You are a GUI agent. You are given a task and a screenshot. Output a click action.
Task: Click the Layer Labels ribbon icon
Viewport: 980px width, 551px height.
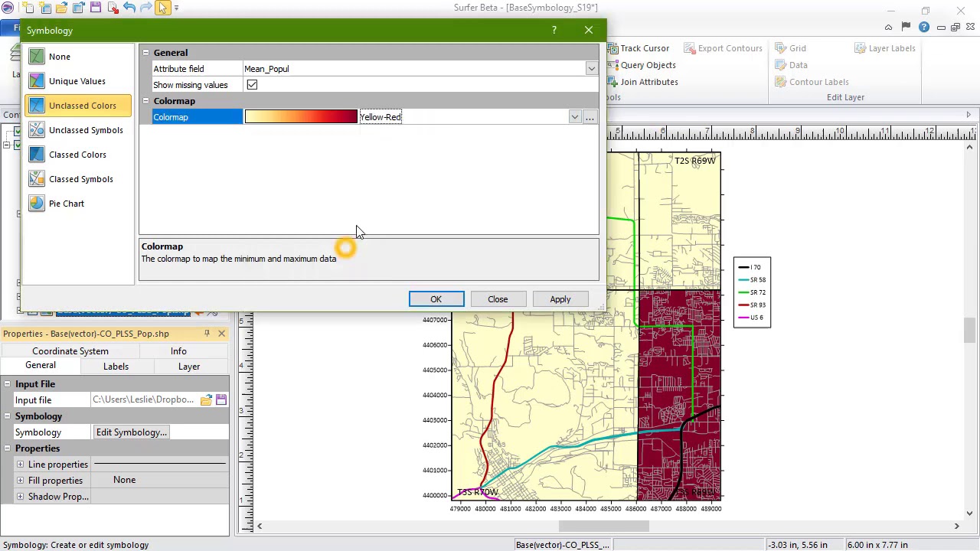click(x=860, y=48)
